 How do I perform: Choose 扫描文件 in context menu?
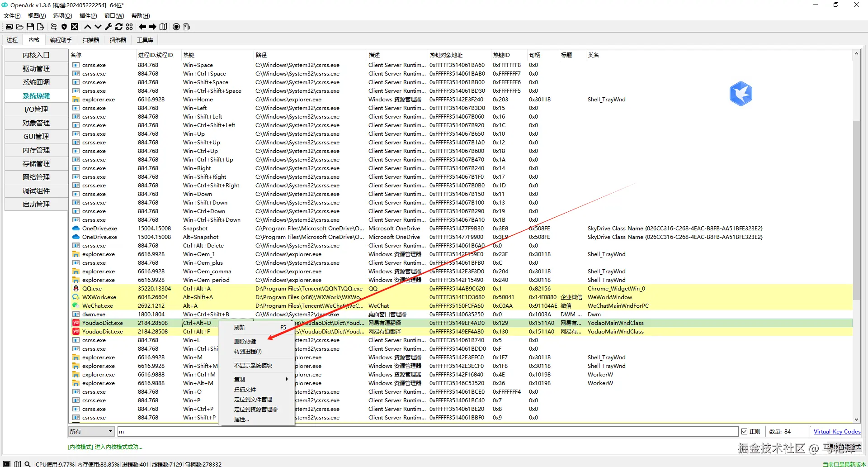tap(256, 390)
